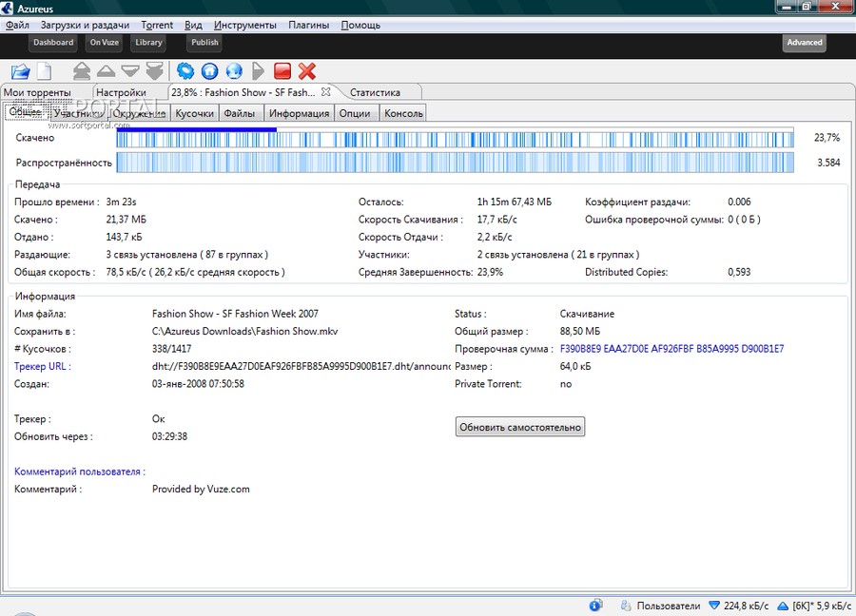
Task: Click the Provided by Vuze.com comment
Action: pos(201,489)
